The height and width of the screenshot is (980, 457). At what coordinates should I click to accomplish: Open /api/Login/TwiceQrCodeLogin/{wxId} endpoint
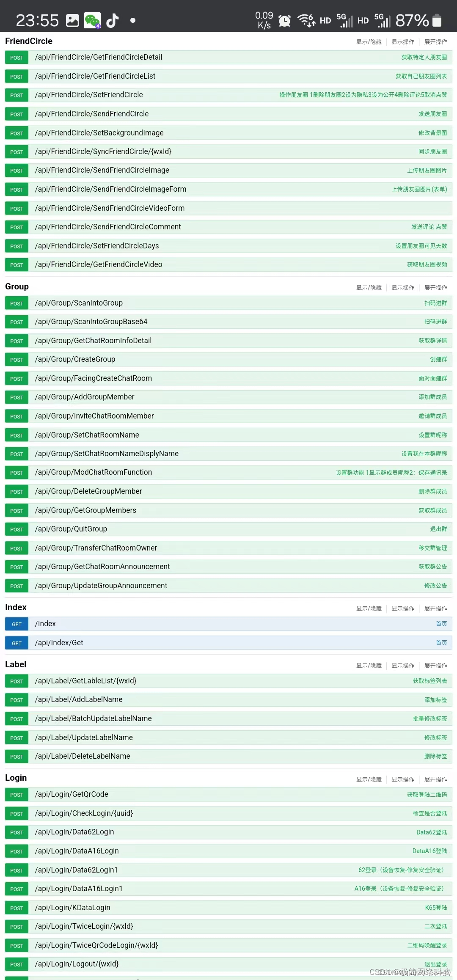click(228, 946)
